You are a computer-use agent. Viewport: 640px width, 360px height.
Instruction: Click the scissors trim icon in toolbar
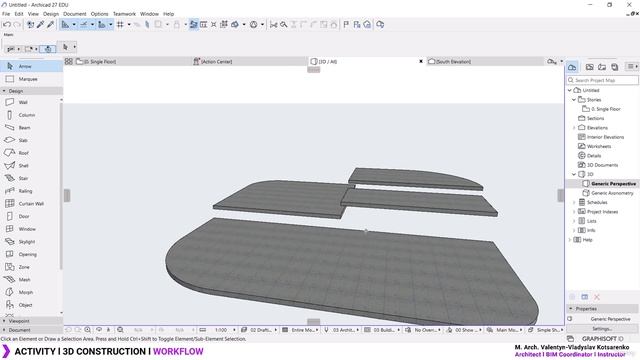[x=273, y=24]
